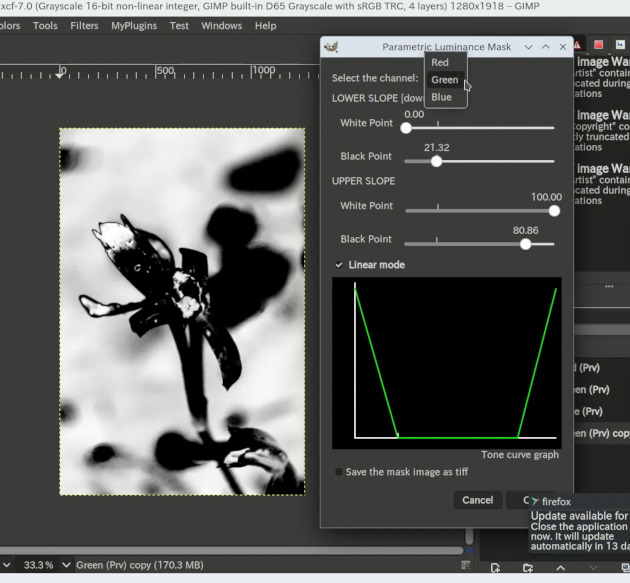Pick the Blue channel option
Image resolution: width=630 pixels, height=583 pixels.
[x=441, y=97]
